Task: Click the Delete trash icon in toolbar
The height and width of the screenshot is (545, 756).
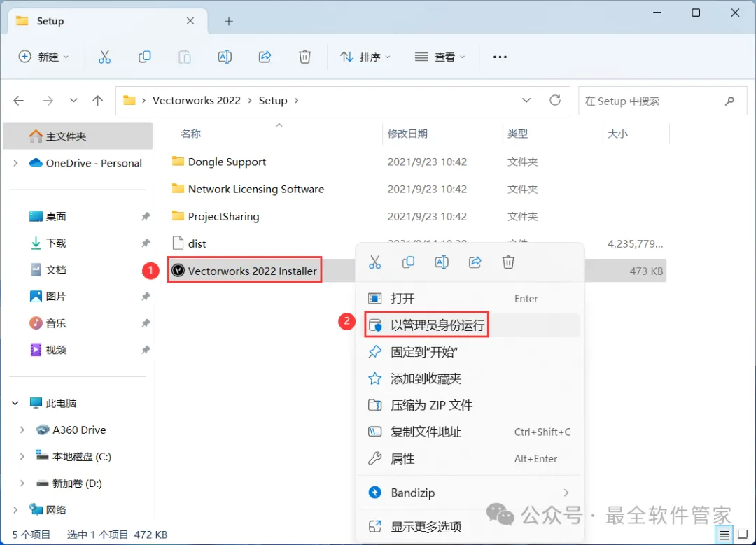Action: click(304, 57)
